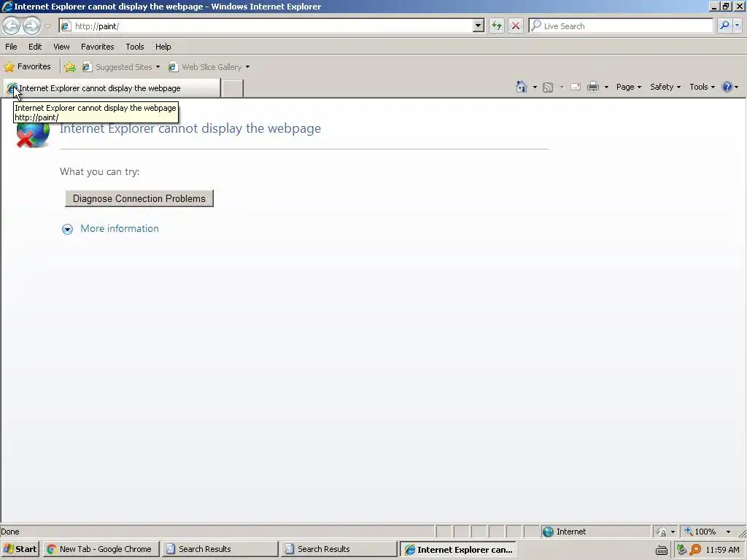Click the Internet Explorer taskbar button
The width and height of the screenshot is (747, 560).
[x=458, y=549]
